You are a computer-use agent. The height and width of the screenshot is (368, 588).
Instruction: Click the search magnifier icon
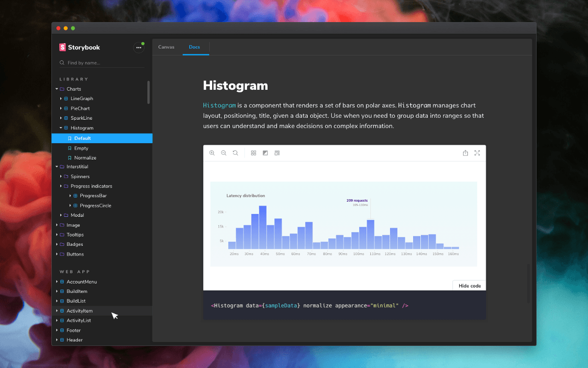(x=62, y=63)
